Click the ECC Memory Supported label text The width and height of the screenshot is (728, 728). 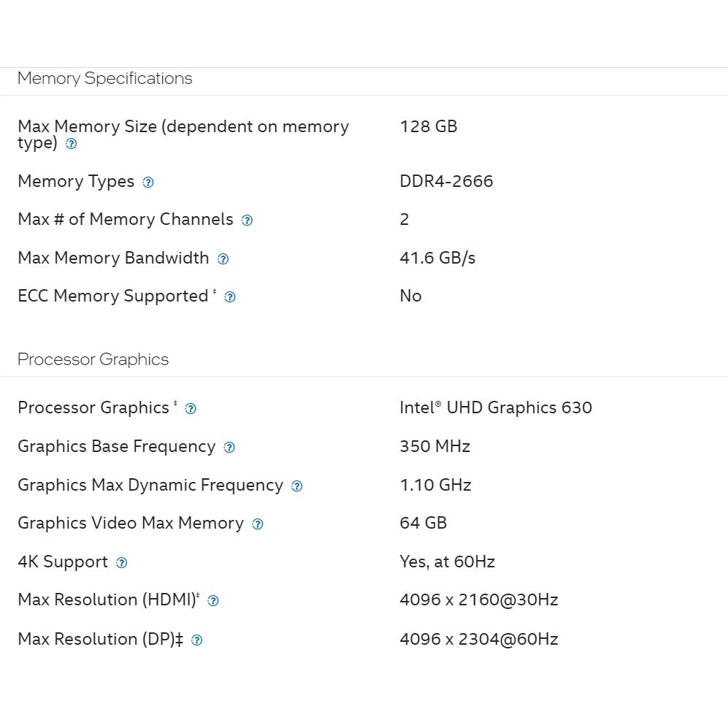pyautogui.click(x=112, y=296)
